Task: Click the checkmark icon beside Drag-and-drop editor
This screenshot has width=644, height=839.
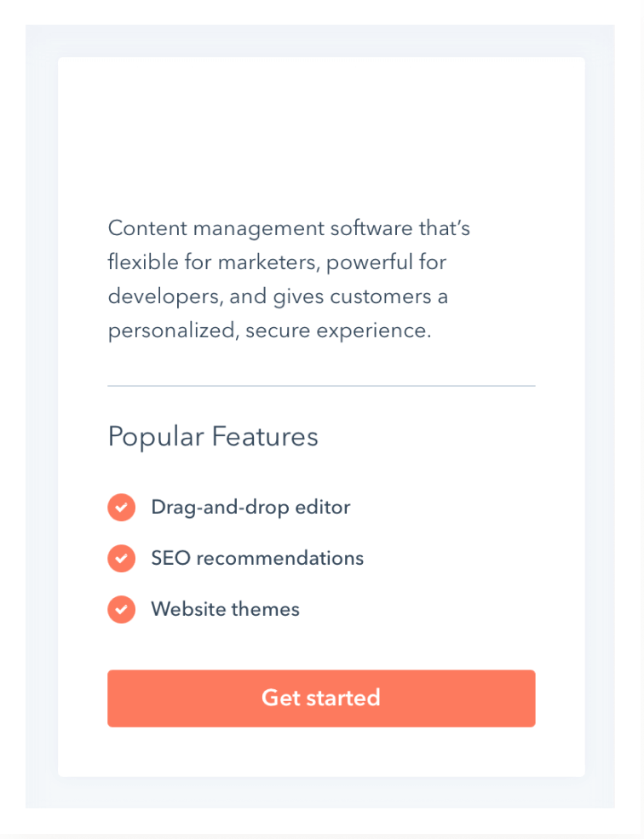Action: click(121, 508)
